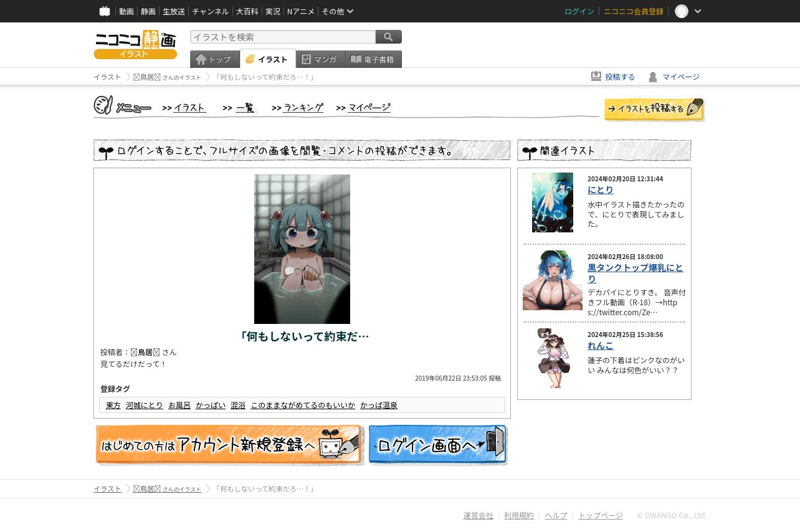Viewport: 800px width, 532px height.
Task: Expand the account dropdown arrow
Action: click(698, 11)
